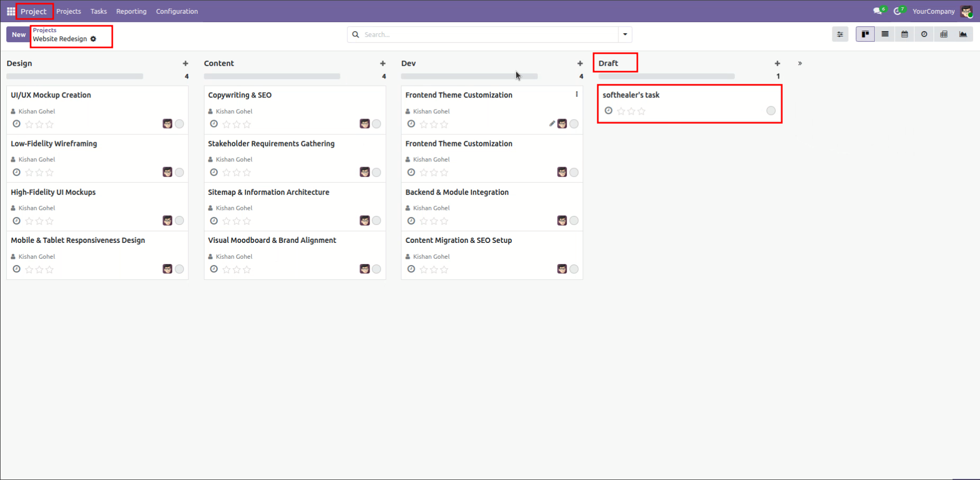
Task: Open the conversations chat icon in top bar
Action: 878,11
